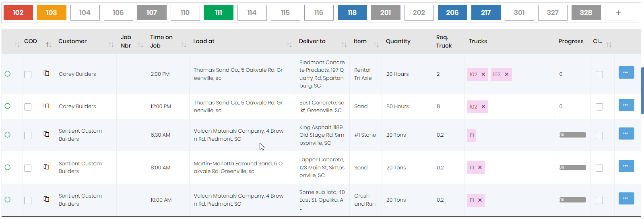Click copy icon in Sentient Custom Builders 6:30 AM row
The height and width of the screenshot is (219, 644).
(x=46, y=134)
